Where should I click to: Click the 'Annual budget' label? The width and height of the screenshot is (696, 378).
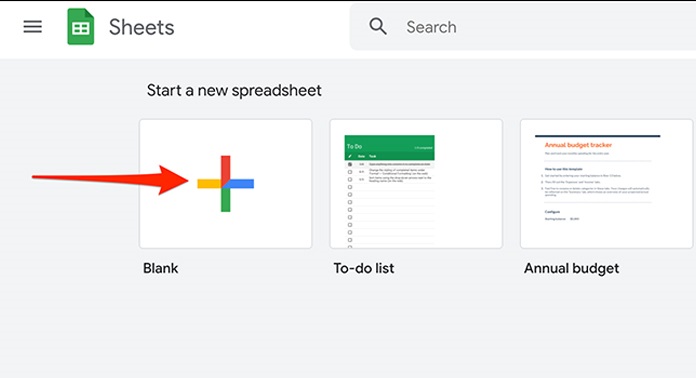click(571, 268)
